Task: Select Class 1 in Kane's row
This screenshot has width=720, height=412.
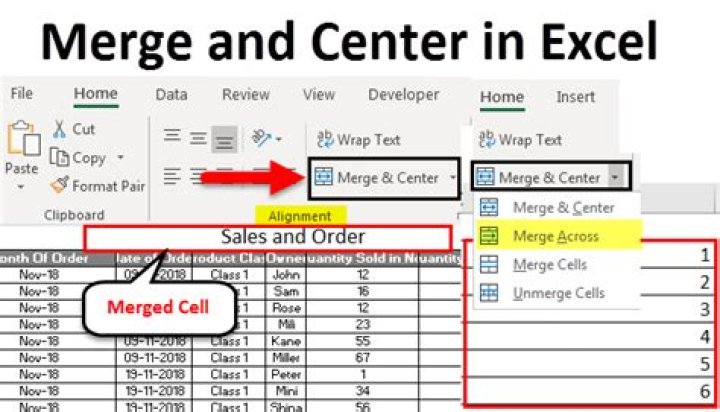Action: pos(229,341)
